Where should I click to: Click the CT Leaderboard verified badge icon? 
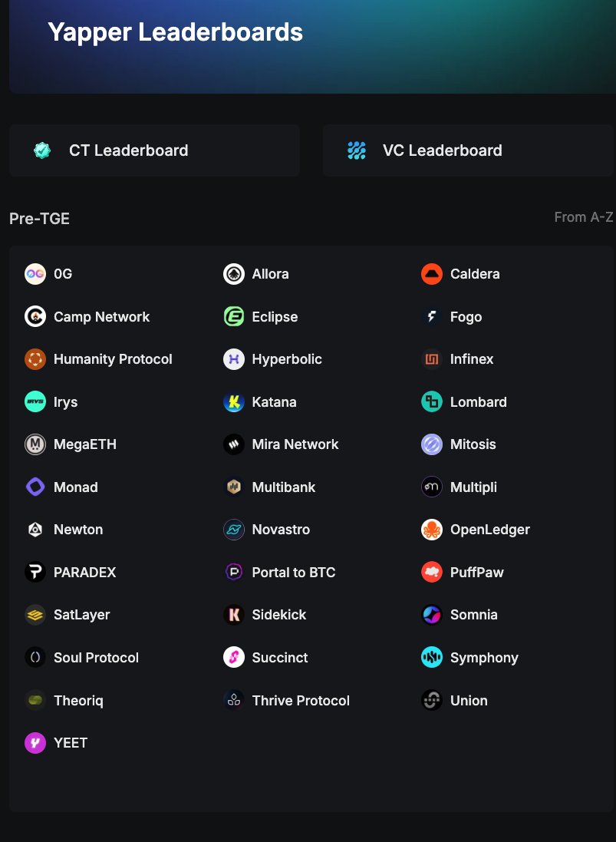pyautogui.click(x=42, y=150)
